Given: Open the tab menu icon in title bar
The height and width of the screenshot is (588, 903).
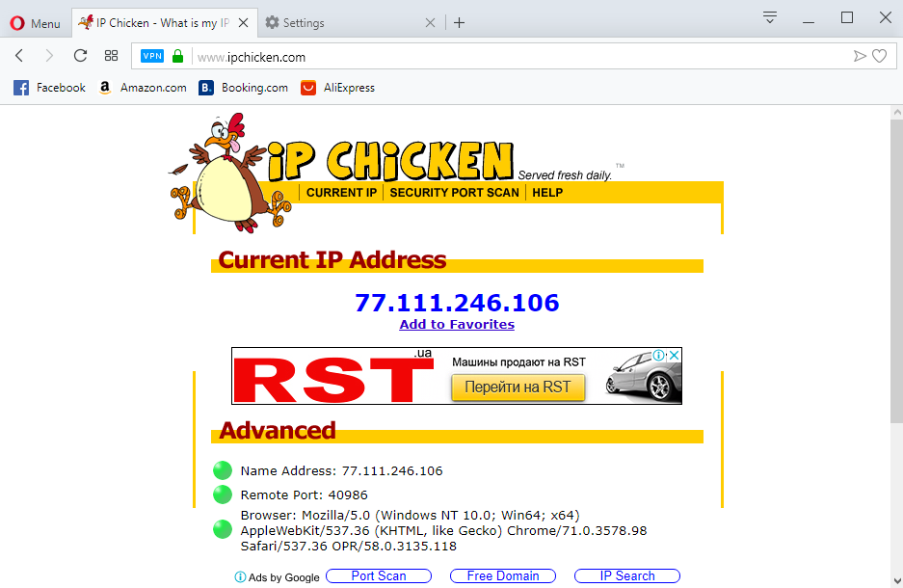Looking at the screenshot, I should 770,17.
